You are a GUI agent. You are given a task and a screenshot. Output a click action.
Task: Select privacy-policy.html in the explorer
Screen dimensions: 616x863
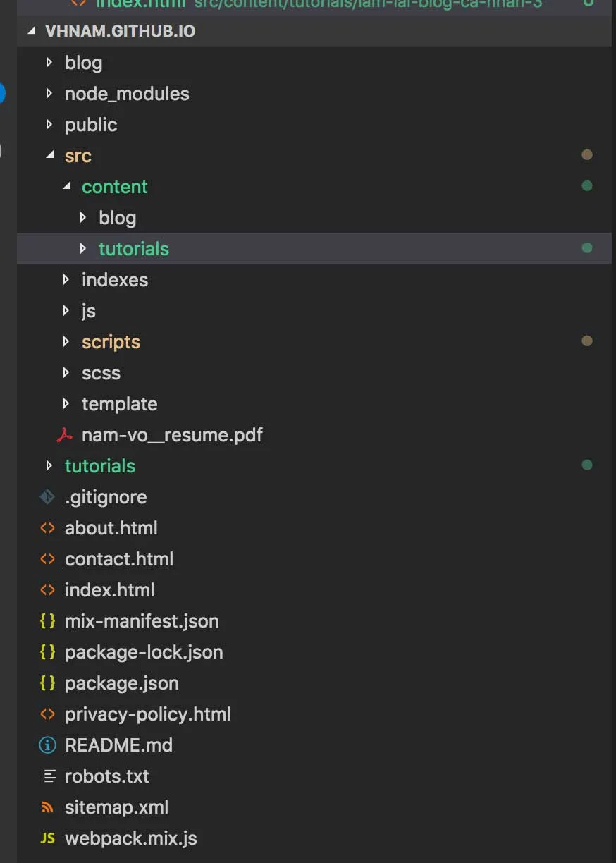click(147, 714)
